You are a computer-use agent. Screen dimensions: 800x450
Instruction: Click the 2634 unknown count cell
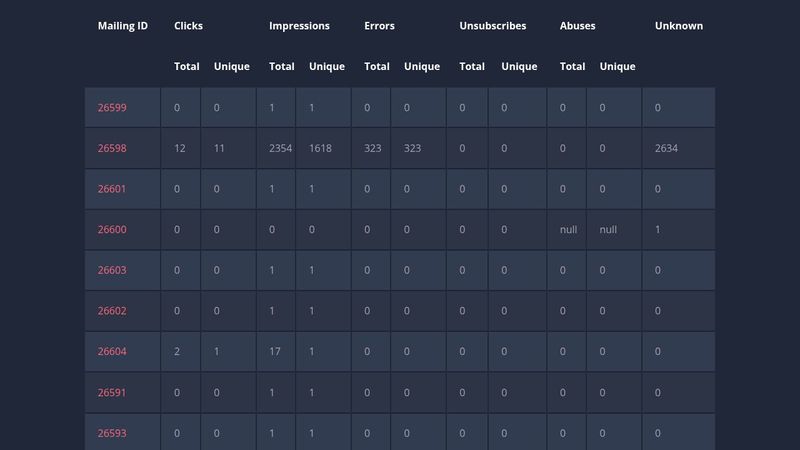click(x=666, y=148)
